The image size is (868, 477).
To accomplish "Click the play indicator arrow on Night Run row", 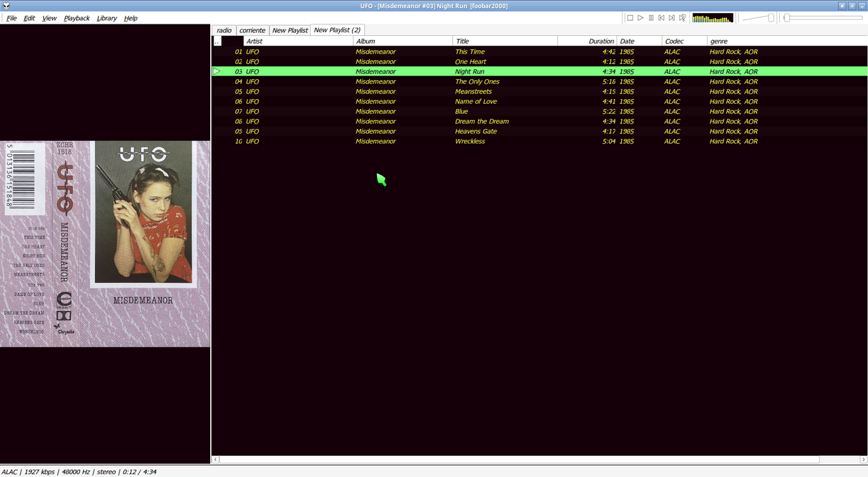I will coord(217,71).
